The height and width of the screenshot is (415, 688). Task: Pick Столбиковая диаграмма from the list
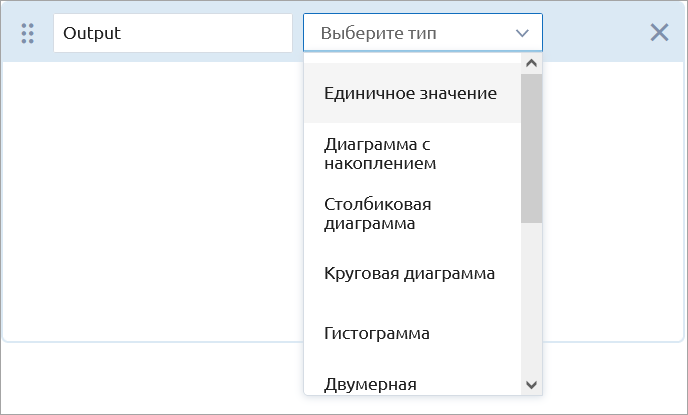tap(412, 214)
